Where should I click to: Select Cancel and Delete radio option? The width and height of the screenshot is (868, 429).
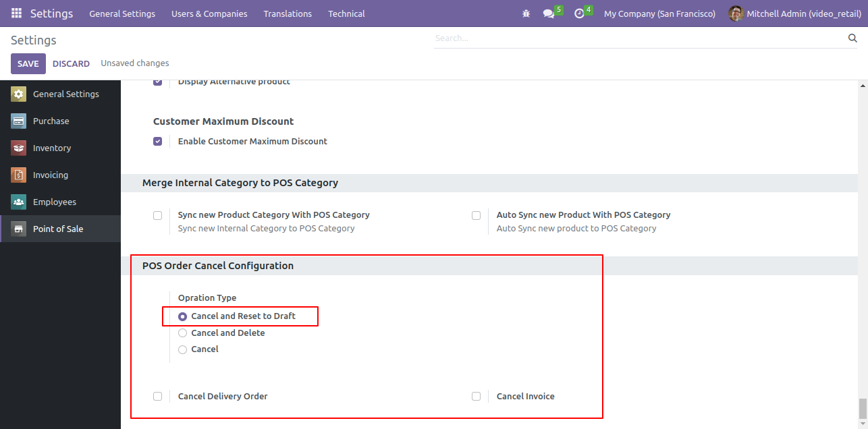pos(182,333)
